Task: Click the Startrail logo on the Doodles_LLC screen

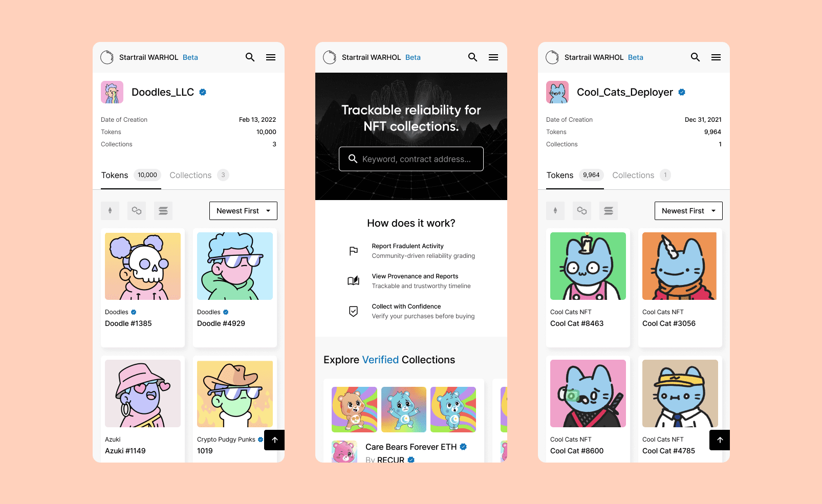Action: pos(107,57)
